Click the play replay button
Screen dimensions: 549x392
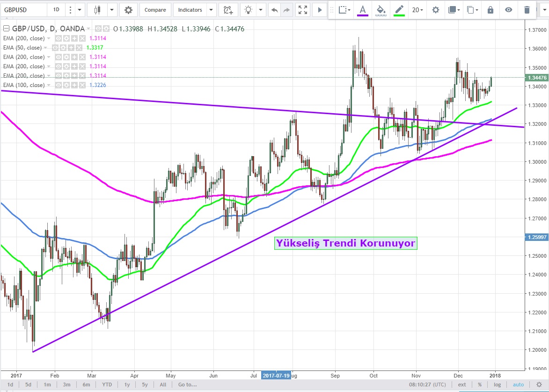(320, 10)
